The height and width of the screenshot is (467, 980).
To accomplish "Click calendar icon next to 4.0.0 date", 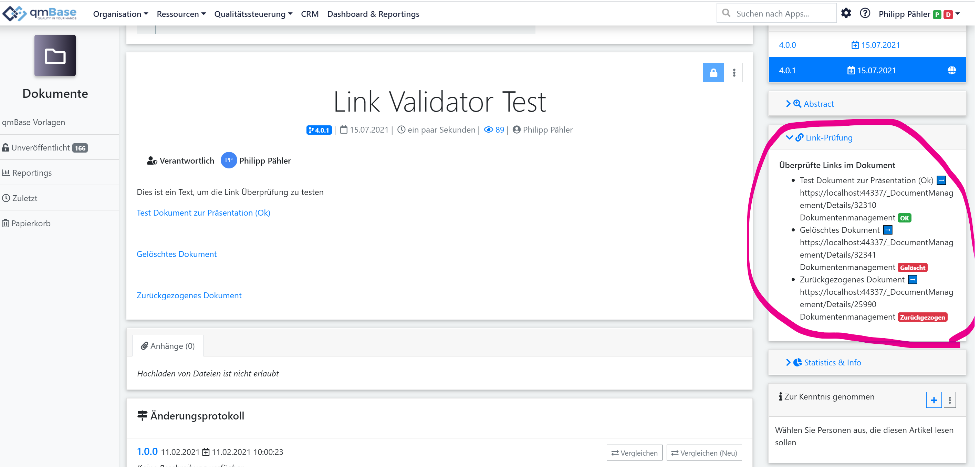I will [x=855, y=45].
